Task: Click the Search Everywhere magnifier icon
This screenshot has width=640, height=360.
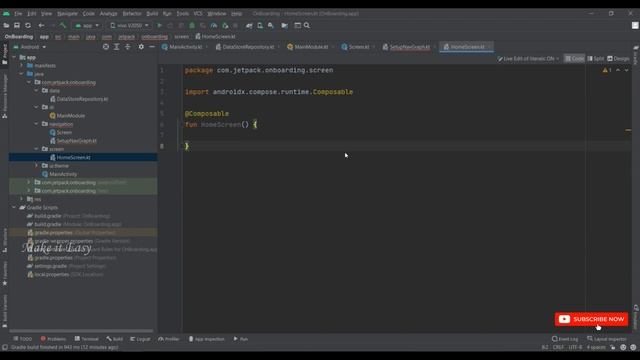Action: pos(307,25)
